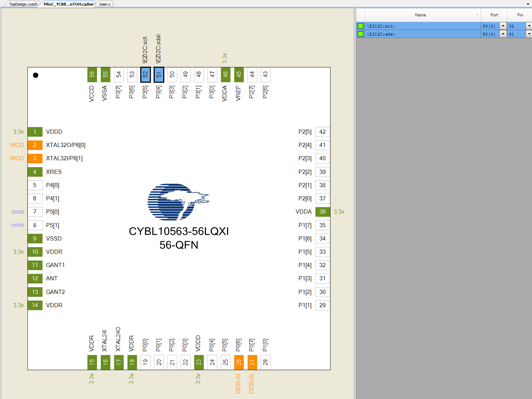Click pin 19 box for P0[0]
532x399 pixels.
click(x=146, y=362)
